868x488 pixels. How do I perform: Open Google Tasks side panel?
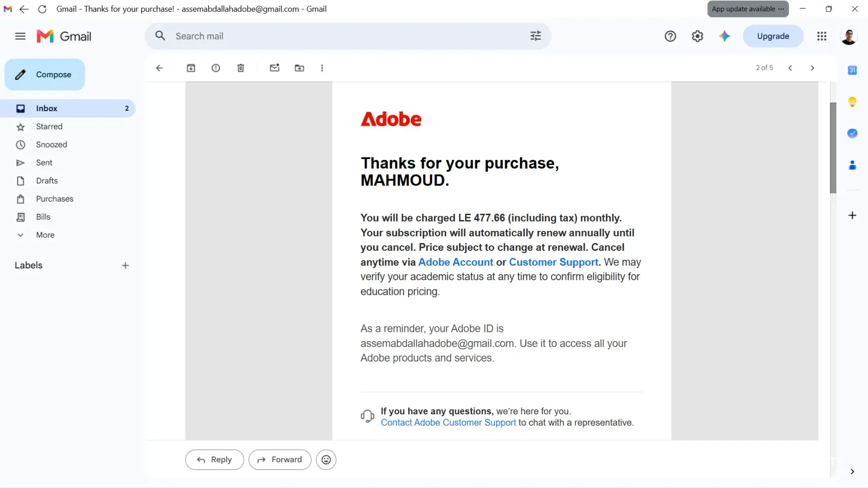(x=852, y=133)
